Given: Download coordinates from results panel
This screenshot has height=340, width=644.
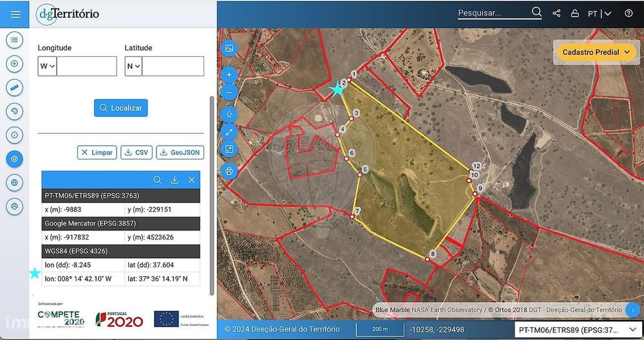Looking at the screenshot, I should pos(175,180).
